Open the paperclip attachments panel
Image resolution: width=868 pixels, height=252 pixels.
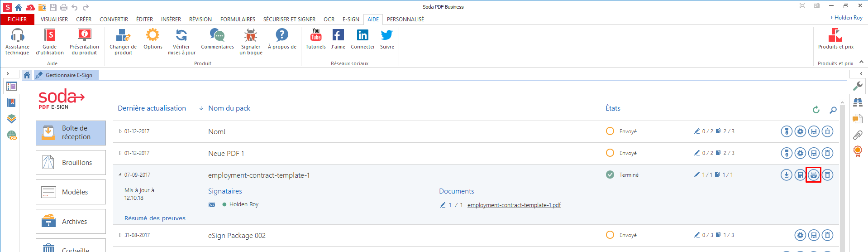pos(858,135)
